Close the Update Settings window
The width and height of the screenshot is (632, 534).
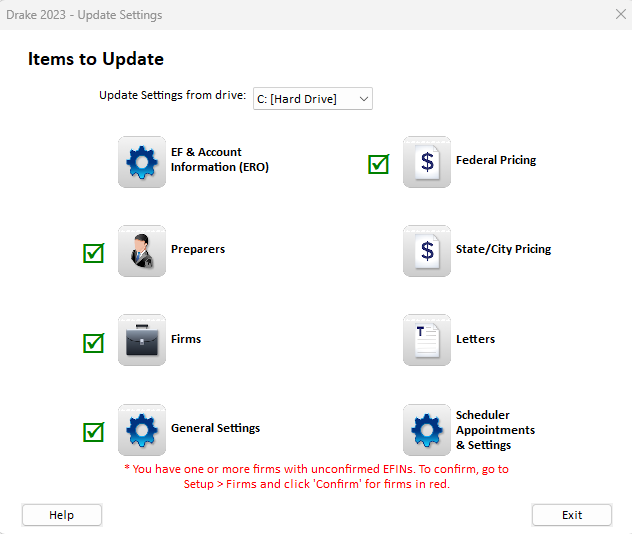tap(621, 15)
